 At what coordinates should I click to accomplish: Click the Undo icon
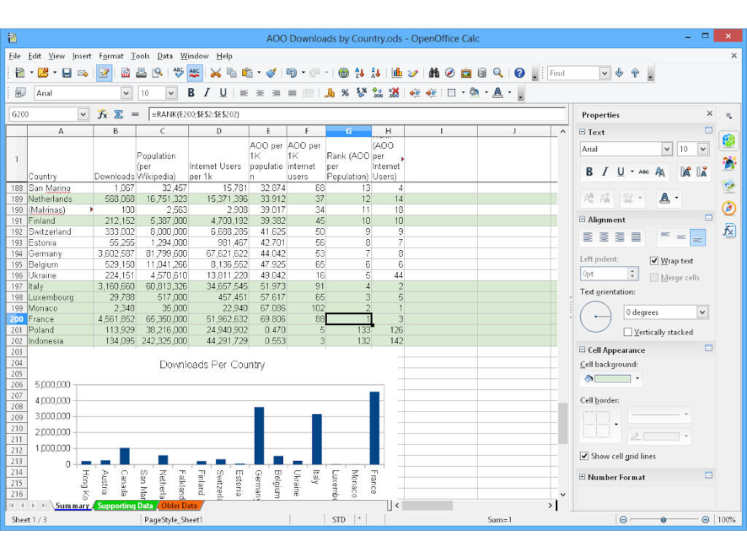pos(291,73)
